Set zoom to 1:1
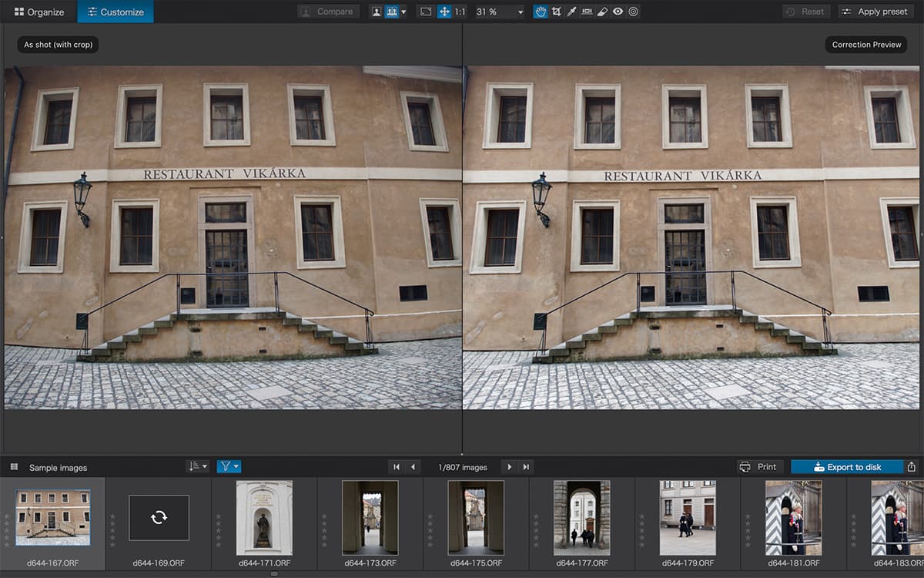 point(460,12)
